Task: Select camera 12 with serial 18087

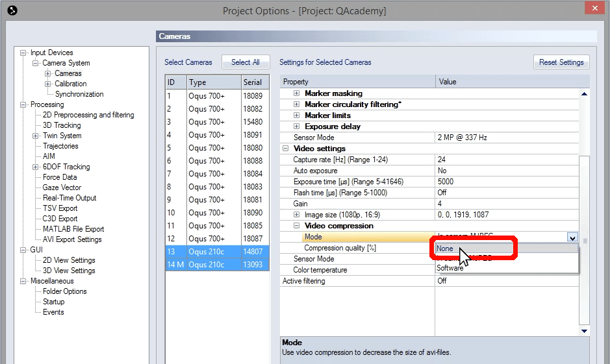Action: tap(217, 239)
